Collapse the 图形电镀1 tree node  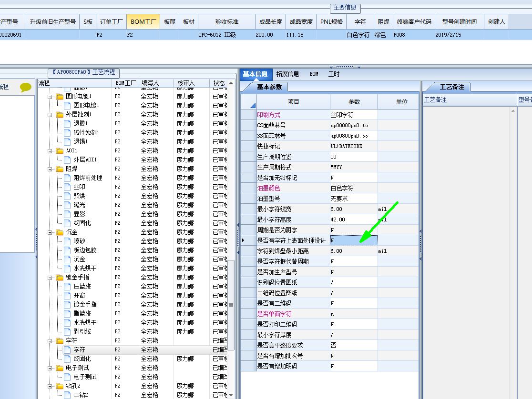click(50, 97)
